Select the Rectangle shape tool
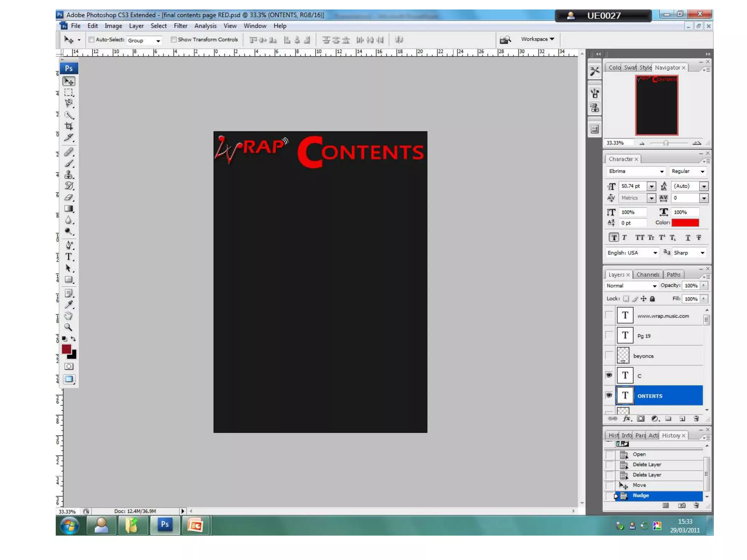 69,280
